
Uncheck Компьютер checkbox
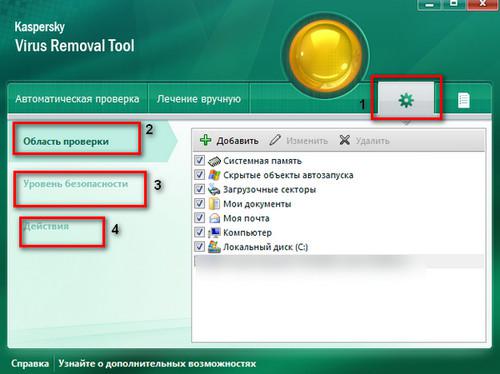pyautogui.click(x=199, y=232)
